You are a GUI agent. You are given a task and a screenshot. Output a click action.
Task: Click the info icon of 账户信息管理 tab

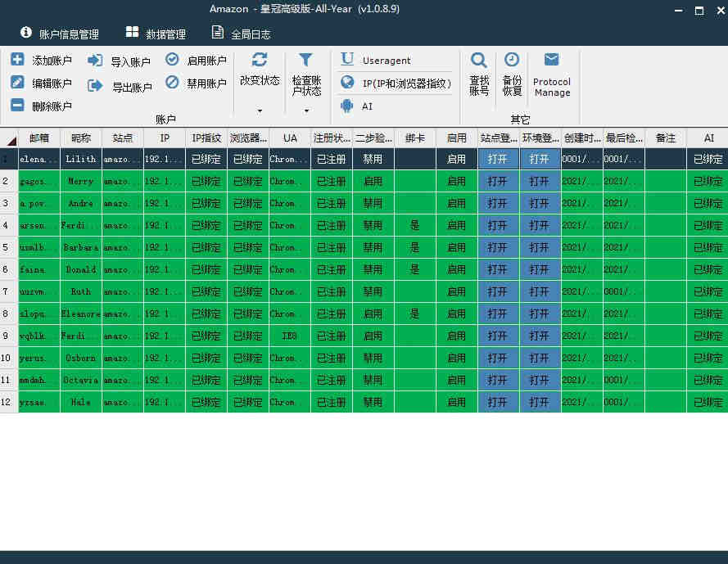(26, 32)
